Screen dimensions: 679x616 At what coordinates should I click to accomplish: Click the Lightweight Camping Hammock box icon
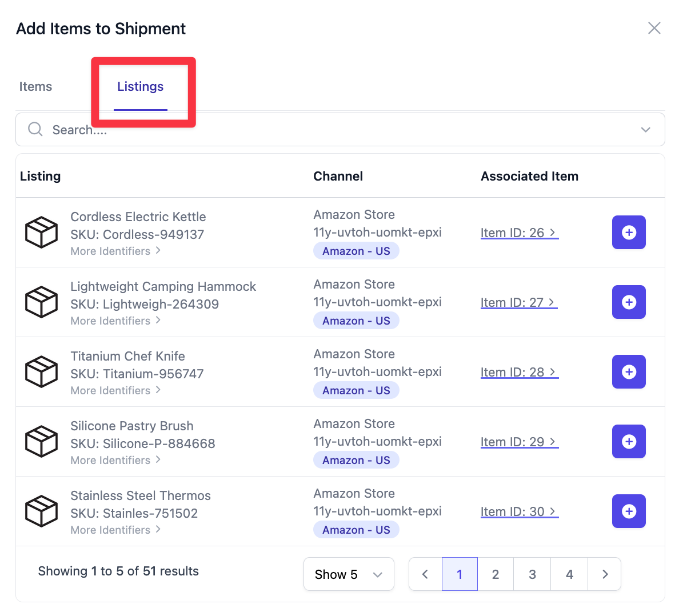pos(41,302)
